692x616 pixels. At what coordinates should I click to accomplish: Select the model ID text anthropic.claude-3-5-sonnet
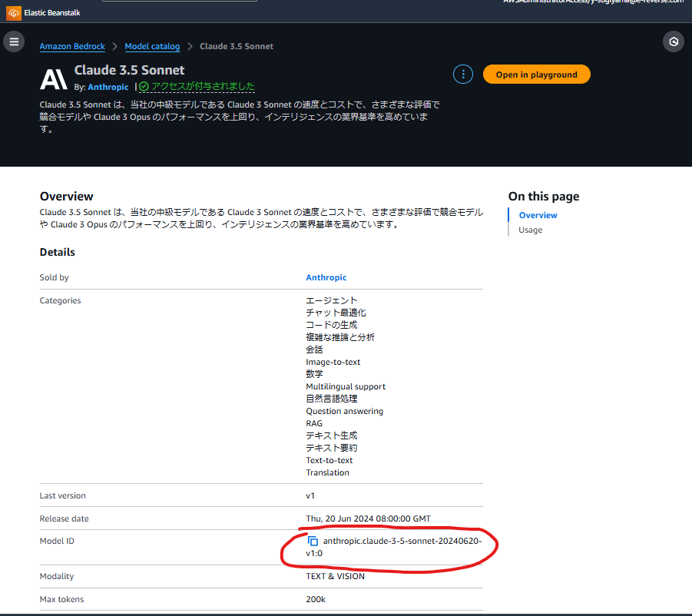point(394,547)
